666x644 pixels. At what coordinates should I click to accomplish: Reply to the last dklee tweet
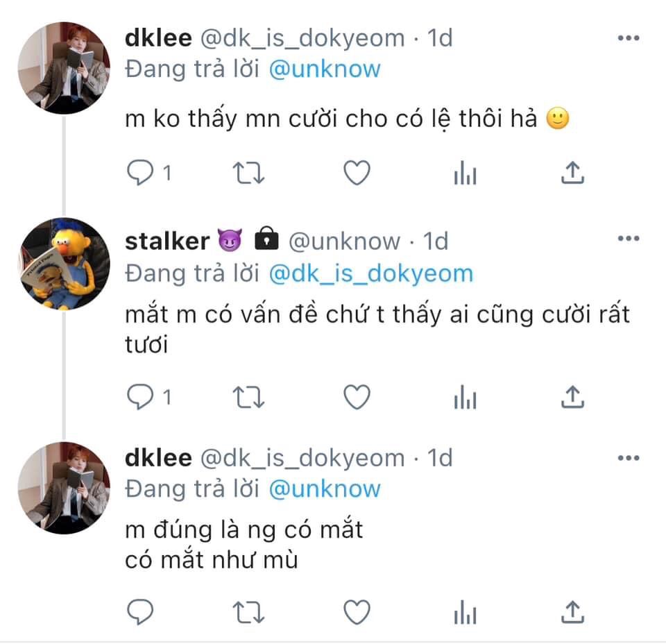140,611
